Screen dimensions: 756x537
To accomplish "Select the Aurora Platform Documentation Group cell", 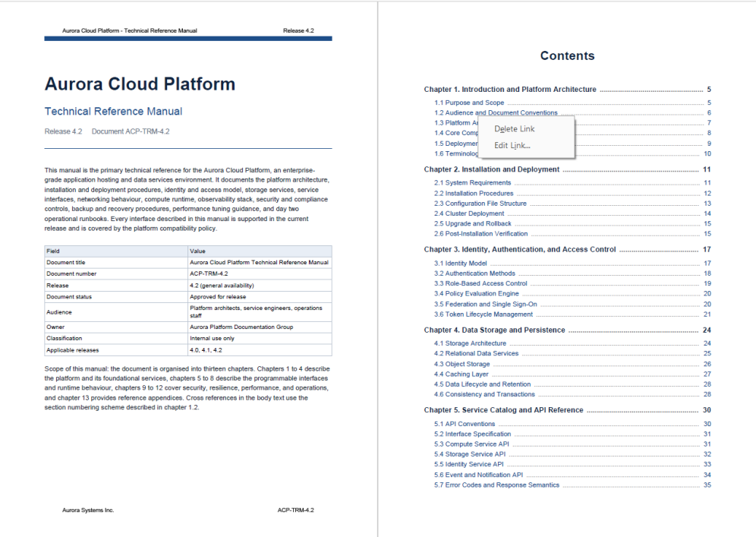I will pos(260,327).
